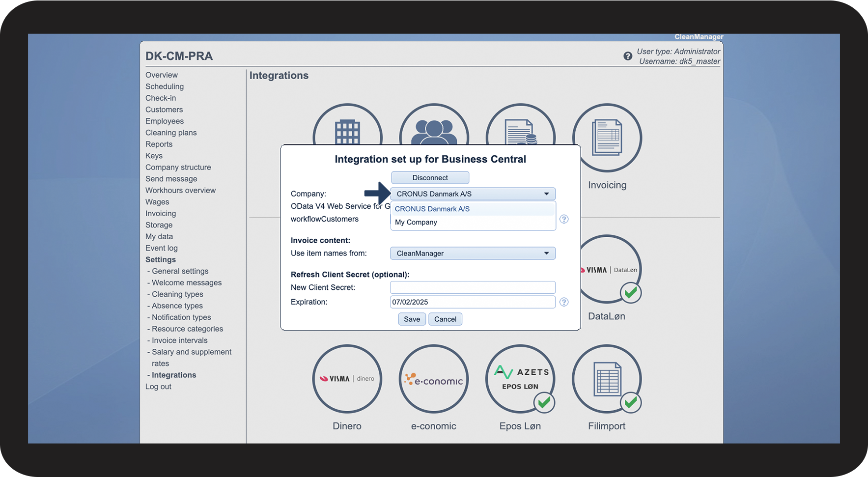Click help icon next to Expiration field
Image resolution: width=868 pixels, height=477 pixels.
coord(564,302)
